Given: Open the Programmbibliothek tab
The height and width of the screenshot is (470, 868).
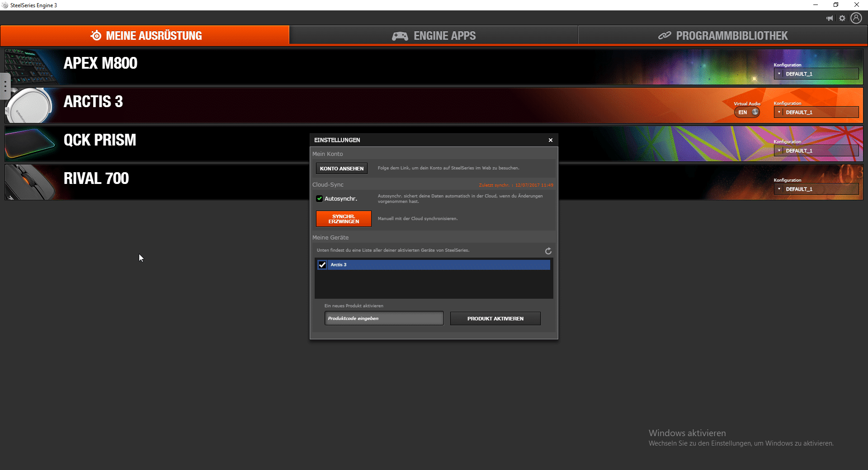Looking at the screenshot, I should tap(722, 36).
